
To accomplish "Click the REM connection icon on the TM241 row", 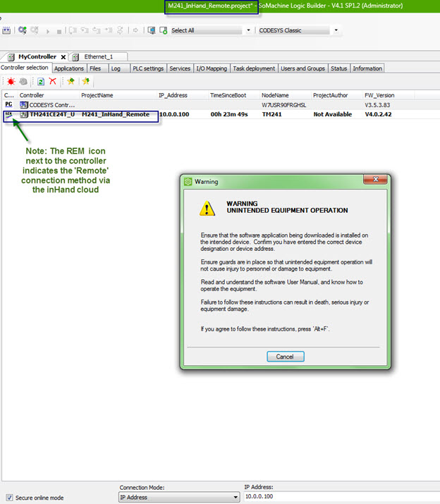I will 8,115.
